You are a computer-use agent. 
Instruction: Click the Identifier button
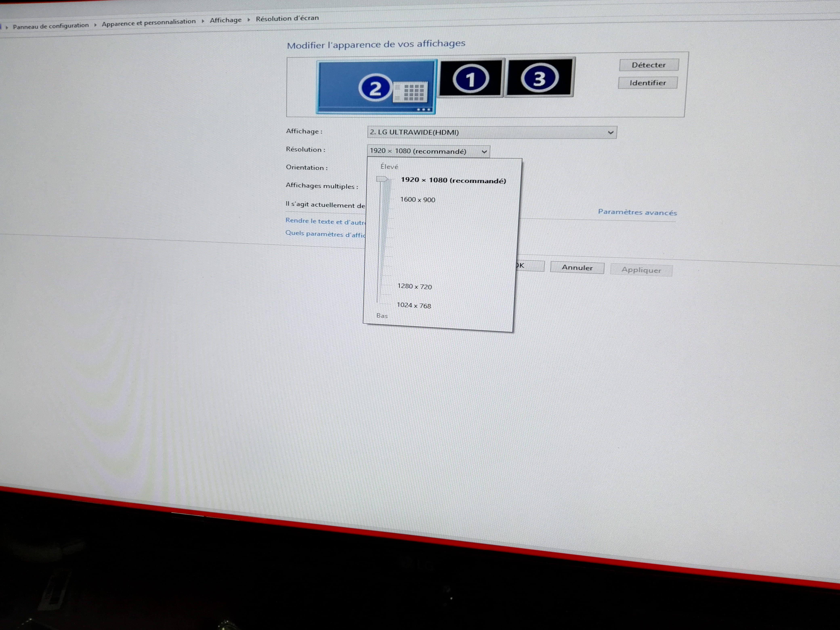(648, 83)
